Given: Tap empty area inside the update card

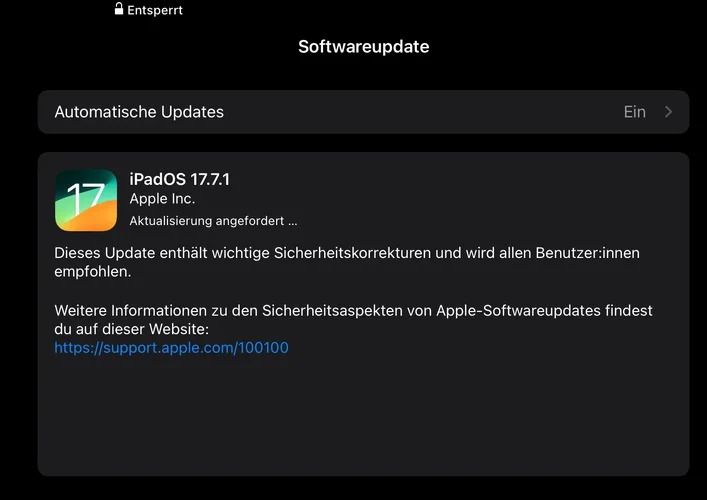Looking at the screenshot, I should point(363,415).
